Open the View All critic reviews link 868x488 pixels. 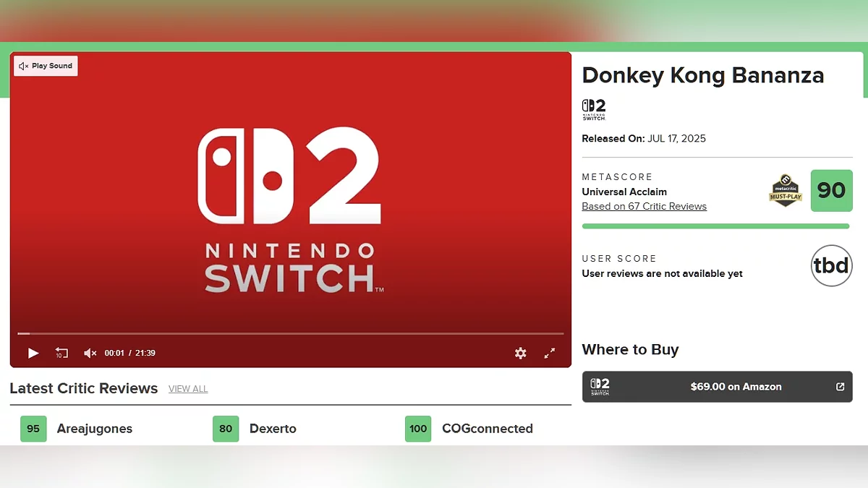pos(188,389)
